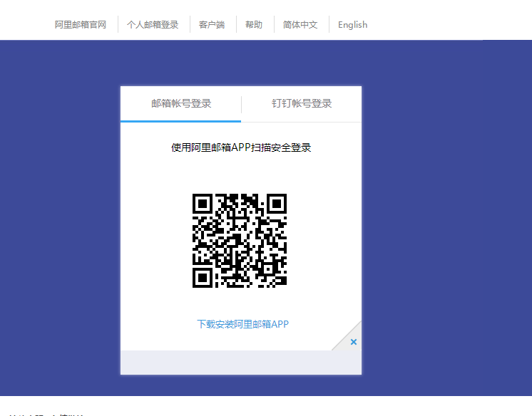
Task: Close QR login with the corner X icon
Action: (x=353, y=342)
